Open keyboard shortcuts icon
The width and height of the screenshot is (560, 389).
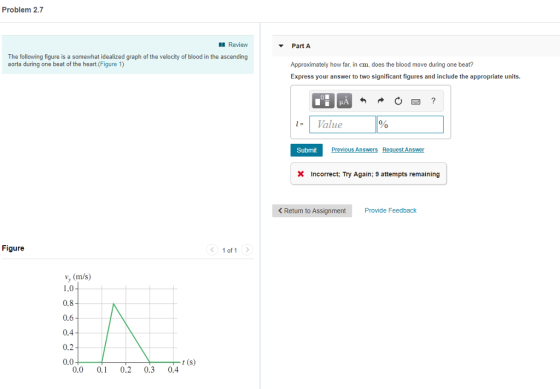(x=416, y=102)
